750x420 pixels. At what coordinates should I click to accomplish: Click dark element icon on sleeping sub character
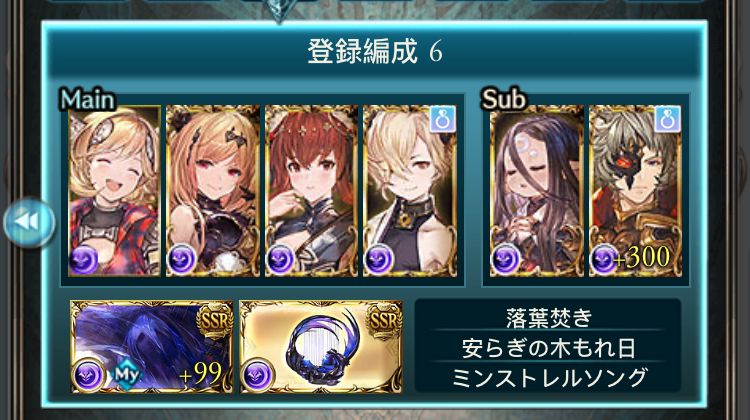[506, 260]
